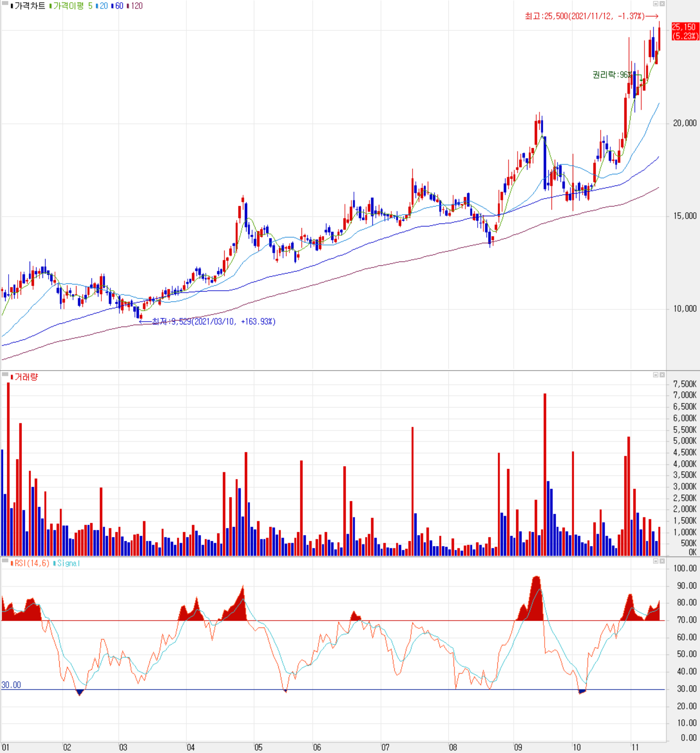Viewport: 700px width, 753px height.
Task: Close the 거래량 volume panel
Action: pos(662,375)
